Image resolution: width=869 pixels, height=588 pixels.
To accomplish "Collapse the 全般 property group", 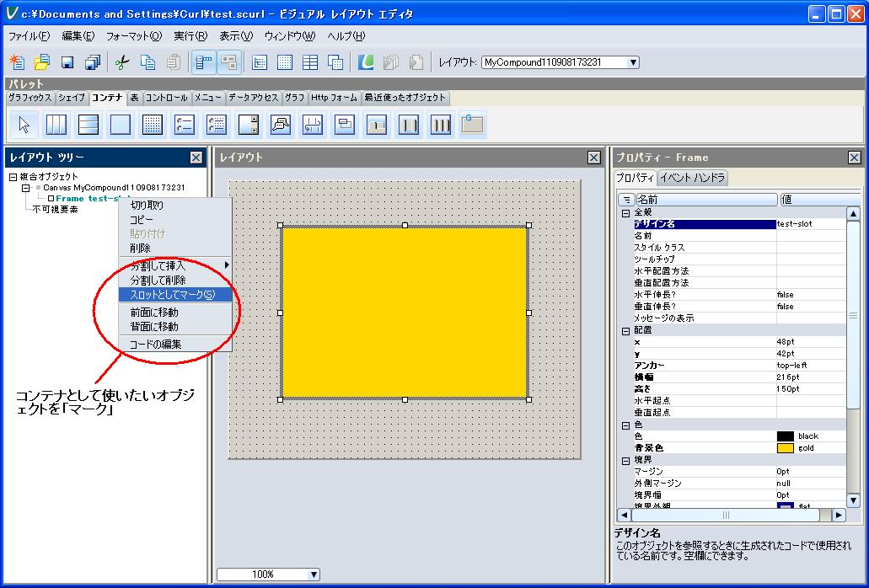I will click(x=625, y=213).
